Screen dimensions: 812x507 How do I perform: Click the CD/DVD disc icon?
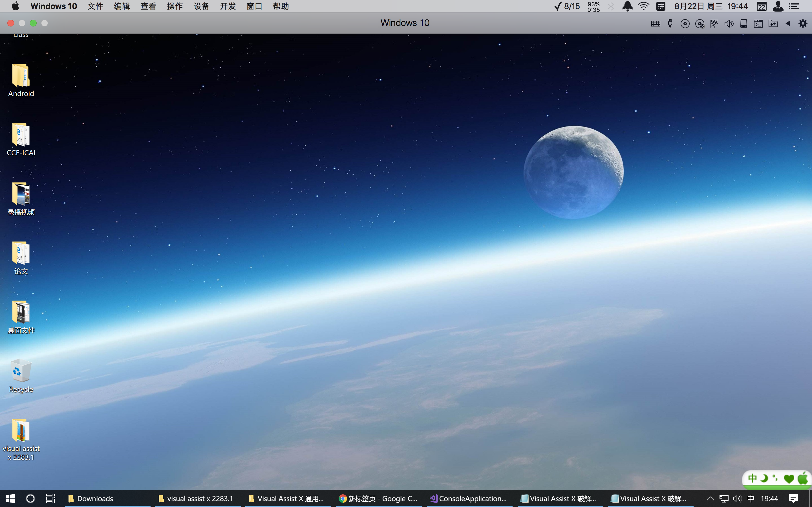pos(685,23)
